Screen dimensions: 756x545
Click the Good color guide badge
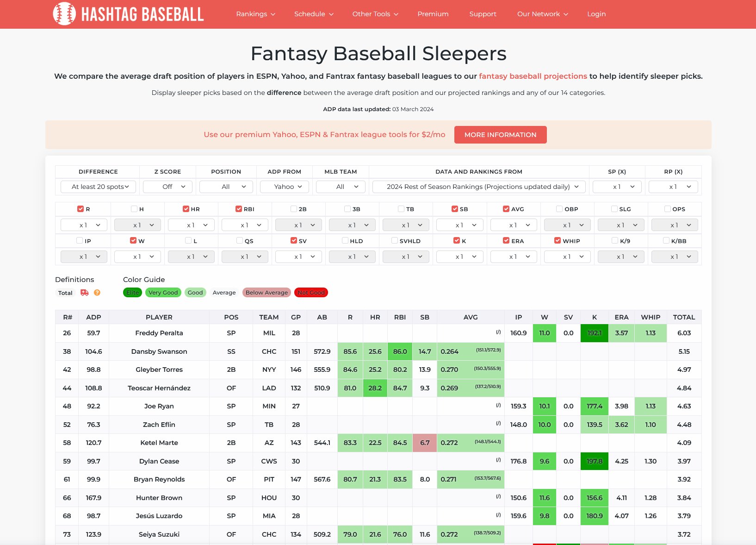click(x=195, y=293)
